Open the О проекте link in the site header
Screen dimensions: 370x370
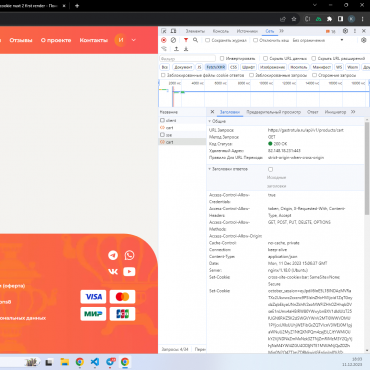[56, 40]
